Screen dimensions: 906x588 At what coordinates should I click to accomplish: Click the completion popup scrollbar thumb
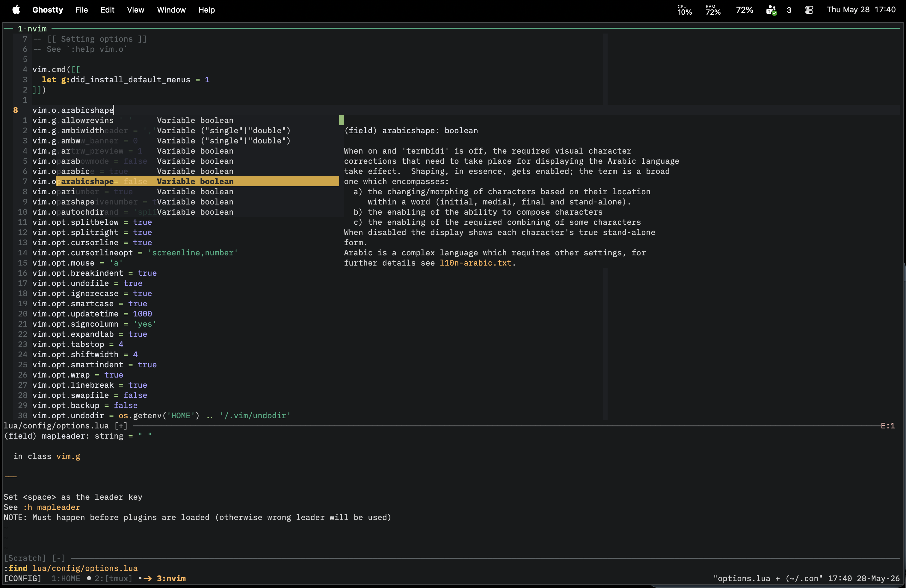pos(342,120)
